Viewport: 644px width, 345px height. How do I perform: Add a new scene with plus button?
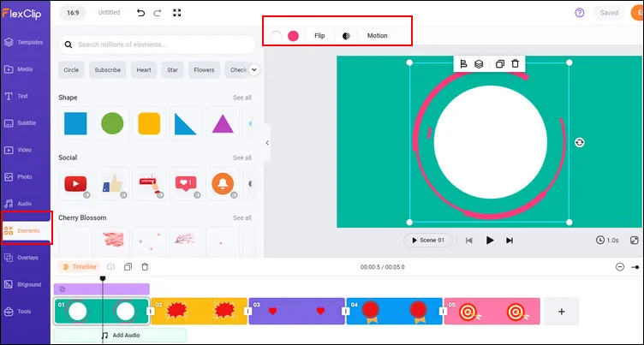tap(562, 312)
